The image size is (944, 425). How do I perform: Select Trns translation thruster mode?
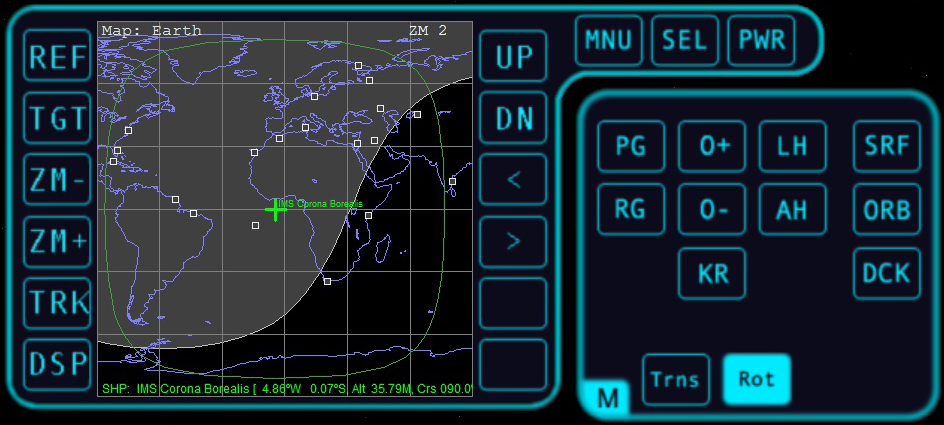(676, 379)
